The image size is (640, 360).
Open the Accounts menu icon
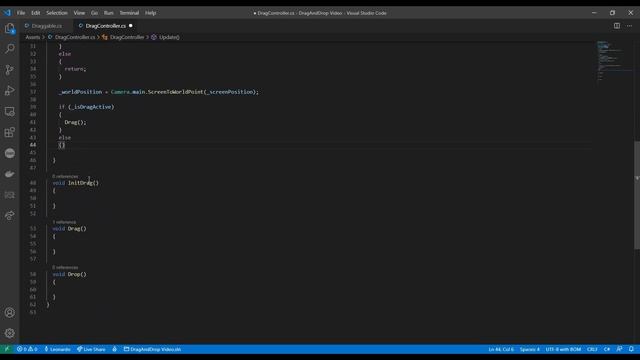click(10, 313)
